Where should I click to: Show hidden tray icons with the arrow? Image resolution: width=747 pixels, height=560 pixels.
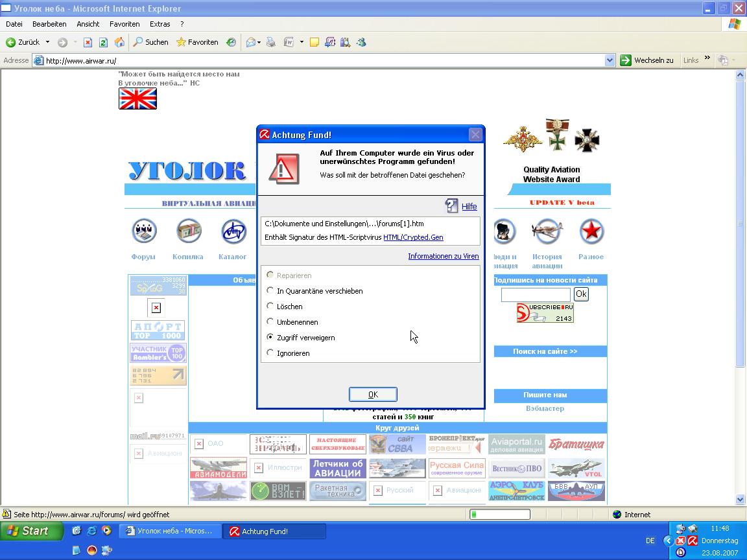click(668, 541)
